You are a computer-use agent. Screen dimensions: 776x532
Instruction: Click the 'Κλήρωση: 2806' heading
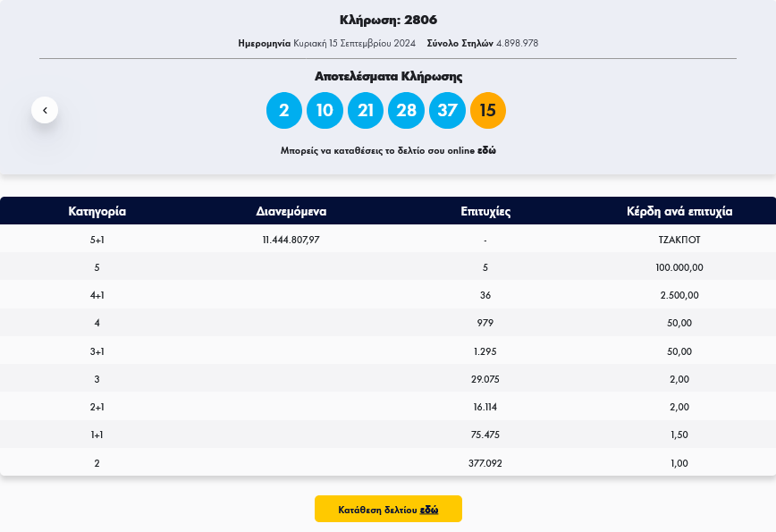click(x=388, y=20)
